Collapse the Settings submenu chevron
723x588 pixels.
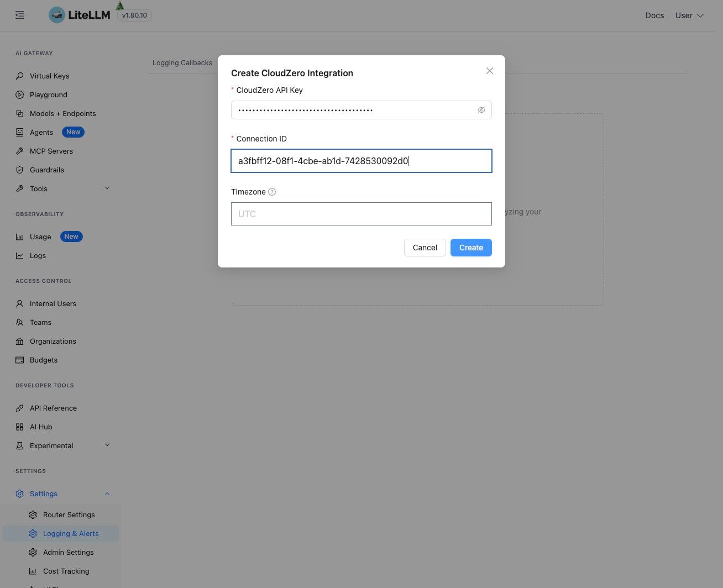[107, 494]
